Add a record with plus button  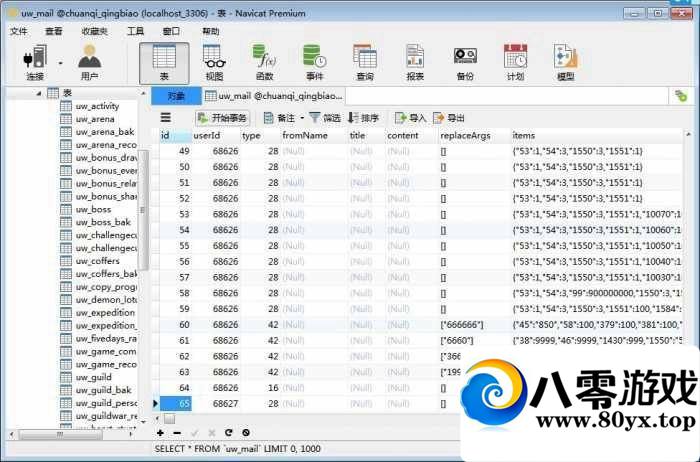[x=160, y=432]
